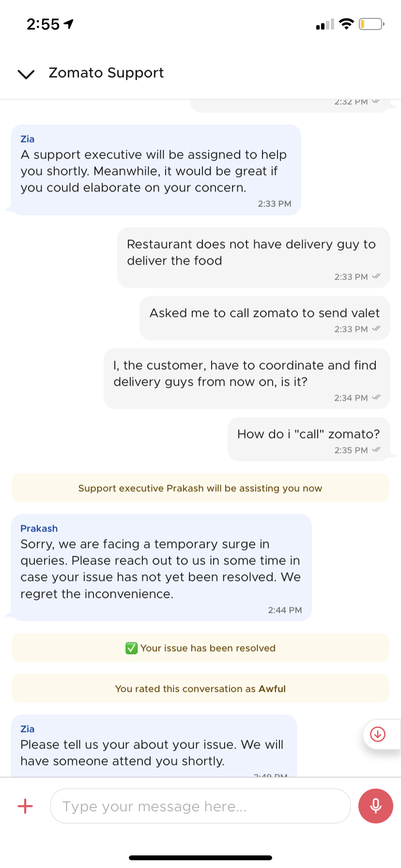The width and height of the screenshot is (401, 868).
Task: Tap the green checkmark resolved icon
Action: point(131,648)
